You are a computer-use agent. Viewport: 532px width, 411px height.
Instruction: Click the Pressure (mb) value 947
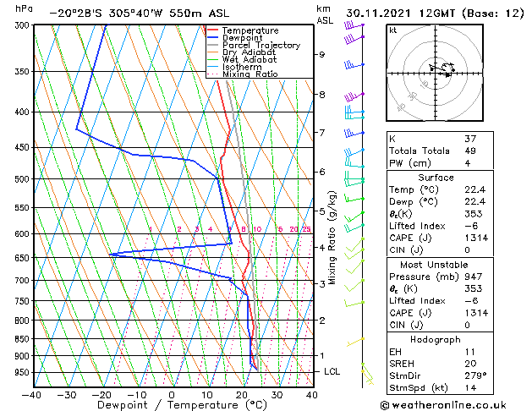[474, 277]
